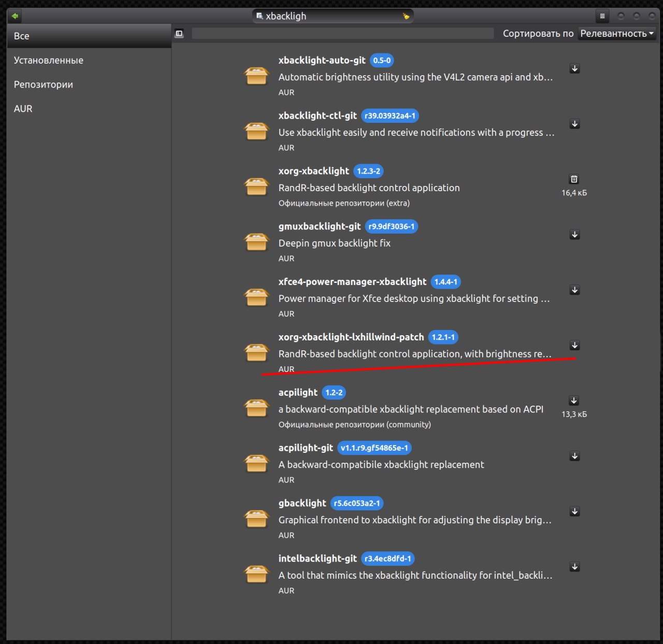Click intelbacklight-git package box icon
663x644 pixels.
pyautogui.click(x=256, y=575)
